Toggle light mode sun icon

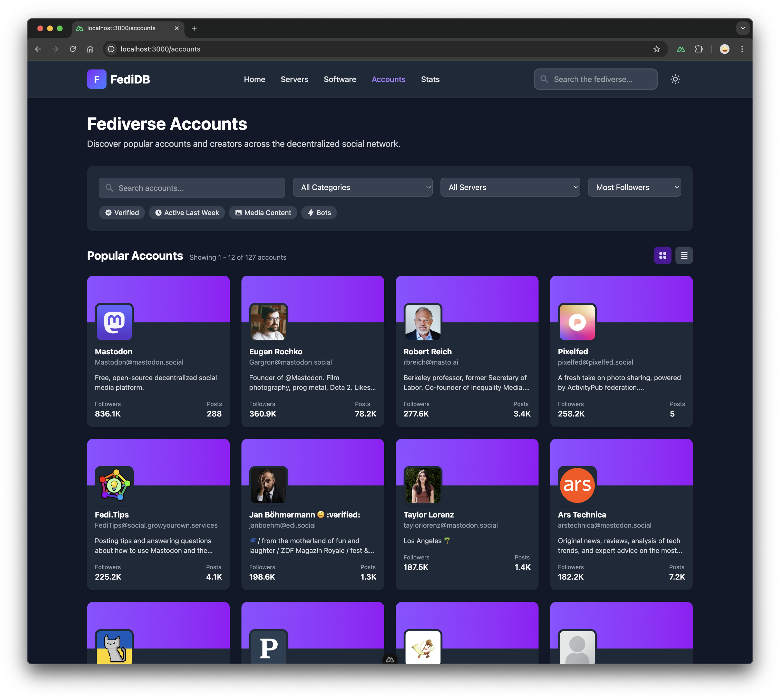(675, 79)
